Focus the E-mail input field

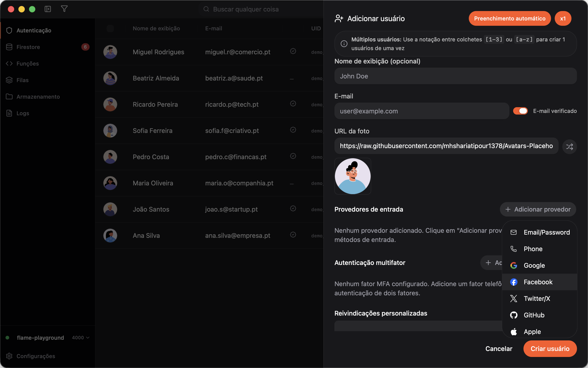coord(422,111)
